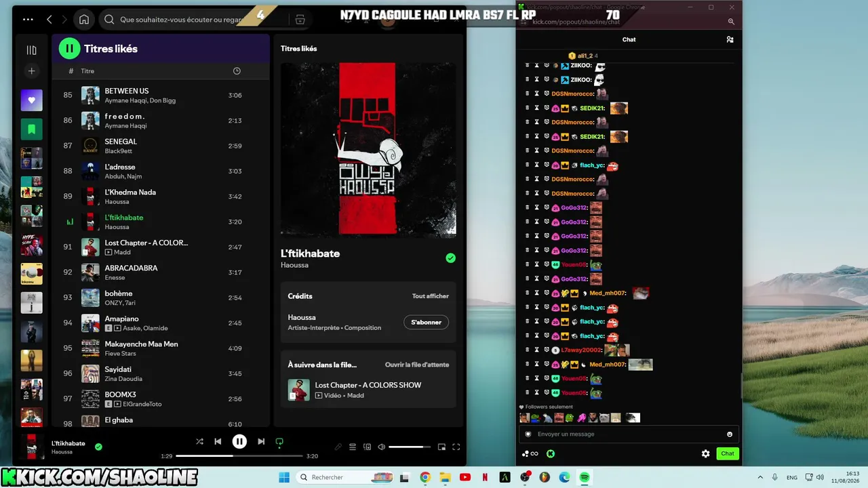Image resolution: width=868 pixels, height=488 pixels.
Task: Open Google Chrome from taskbar
Action: click(425, 477)
